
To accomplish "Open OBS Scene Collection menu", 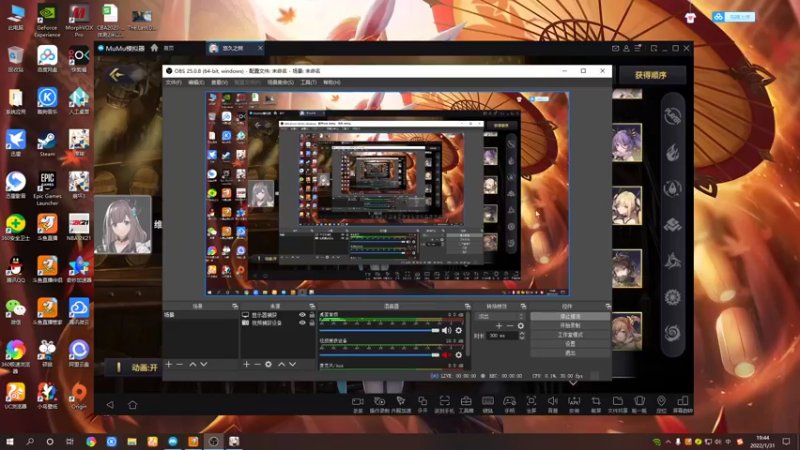I will [281, 83].
